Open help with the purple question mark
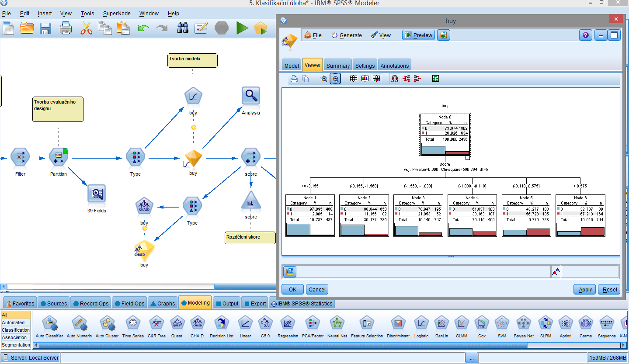Screen dimensions: 629x364 586,35
